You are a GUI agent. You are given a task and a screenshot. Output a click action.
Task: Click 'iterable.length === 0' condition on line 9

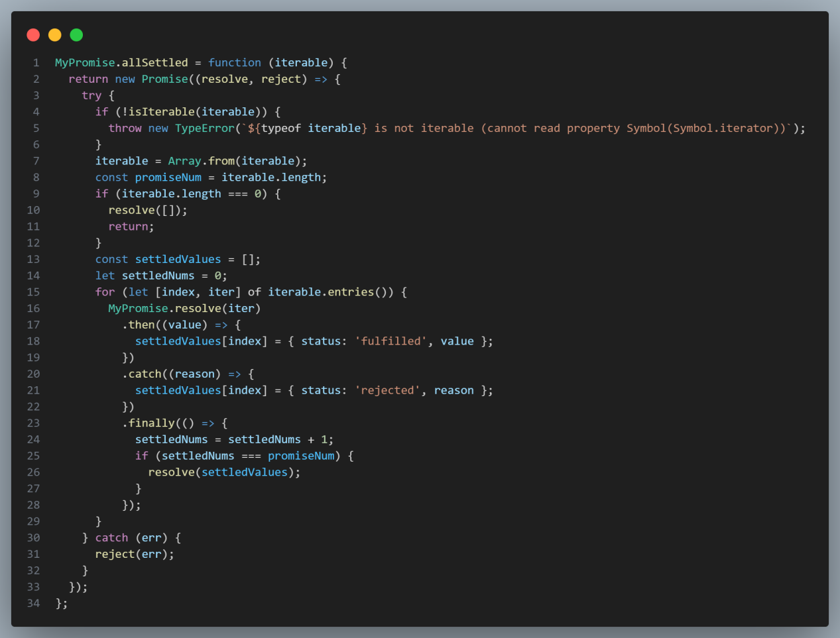click(x=195, y=193)
